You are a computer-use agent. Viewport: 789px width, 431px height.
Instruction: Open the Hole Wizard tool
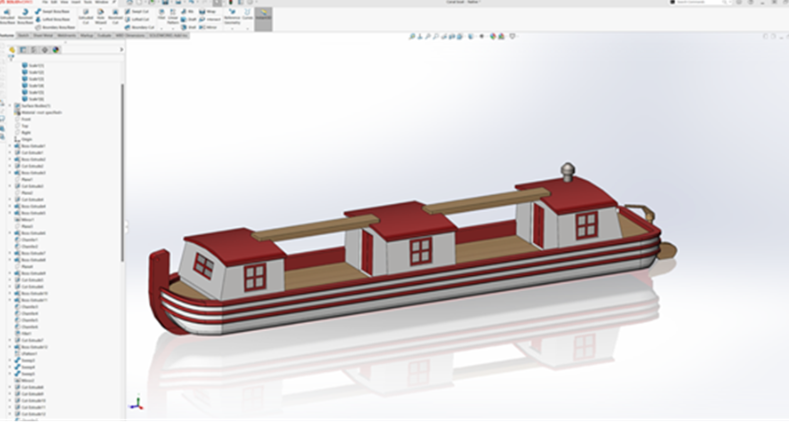(102, 16)
